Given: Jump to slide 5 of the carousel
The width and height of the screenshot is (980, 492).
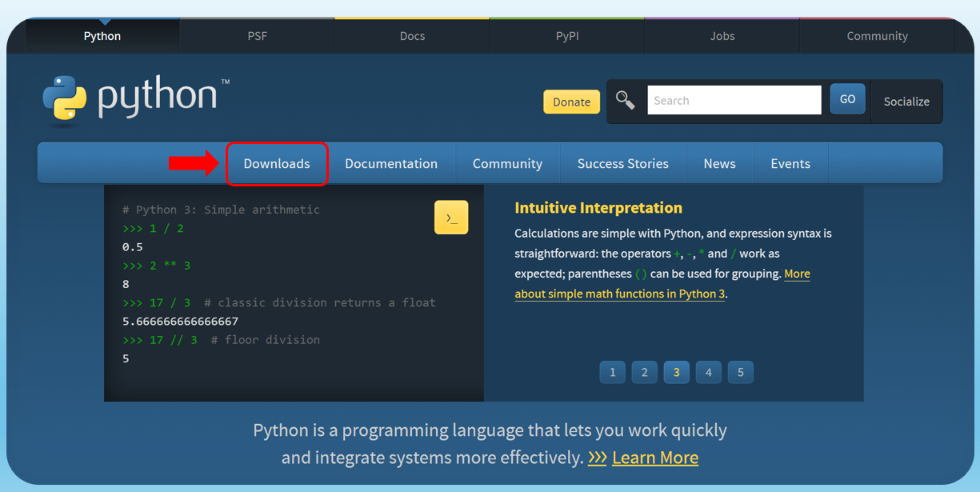Looking at the screenshot, I should (x=741, y=372).
